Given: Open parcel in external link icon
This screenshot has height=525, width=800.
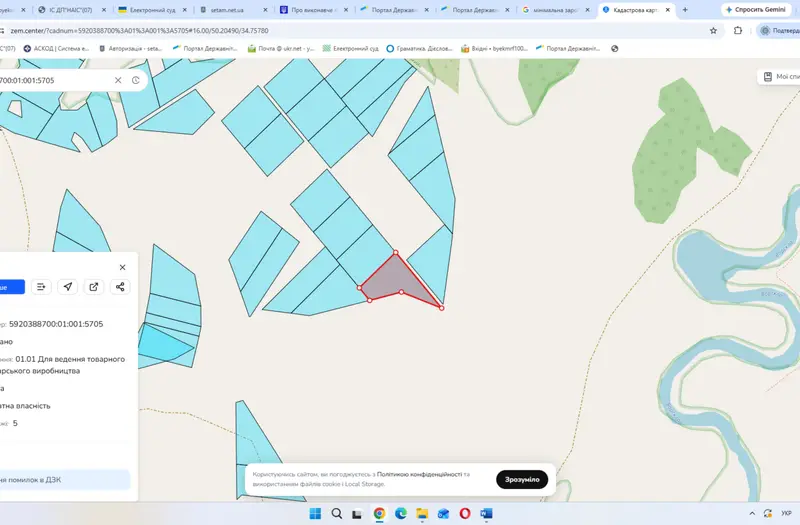Looking at the screenshot, I should click(94, 287).
